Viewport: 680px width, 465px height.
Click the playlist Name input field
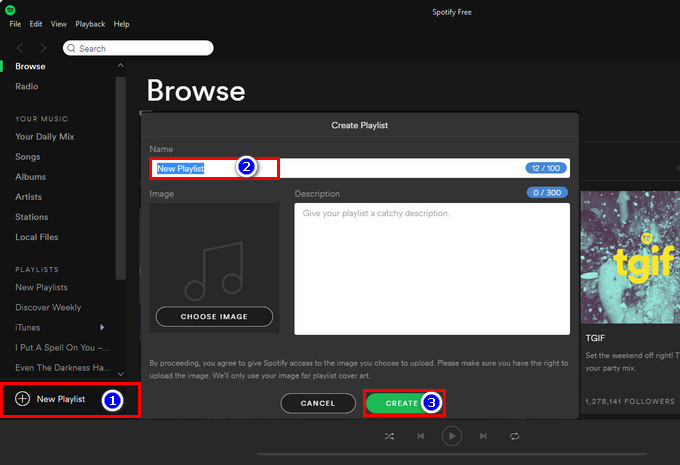(x=360, y=168)
